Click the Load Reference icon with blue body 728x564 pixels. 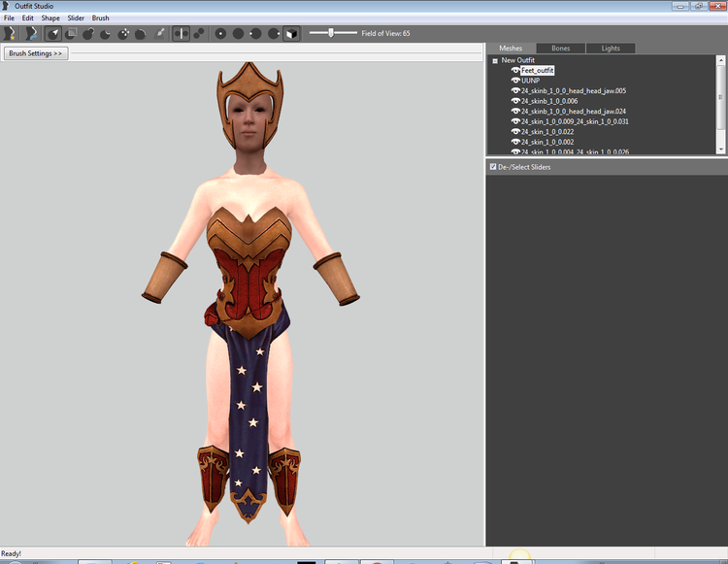click(x=31, y=33)
